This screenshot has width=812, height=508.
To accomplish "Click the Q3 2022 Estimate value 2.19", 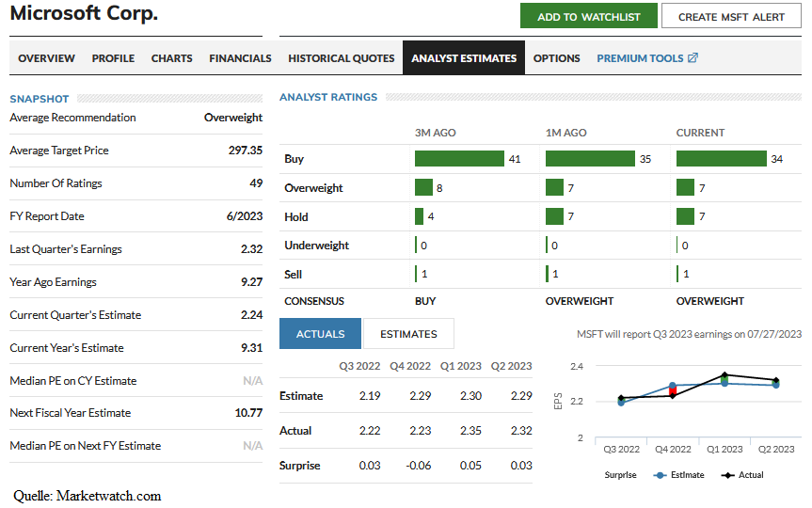I will click(370, 396).
